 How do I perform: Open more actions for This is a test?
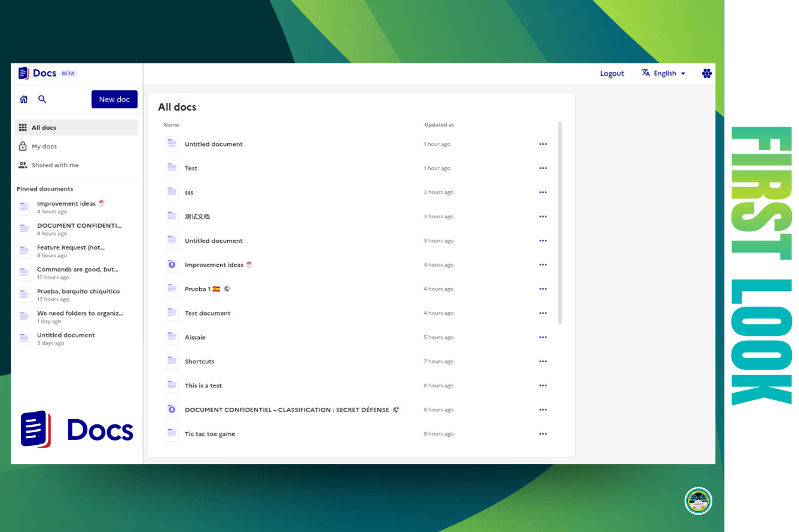click(542, 386)
